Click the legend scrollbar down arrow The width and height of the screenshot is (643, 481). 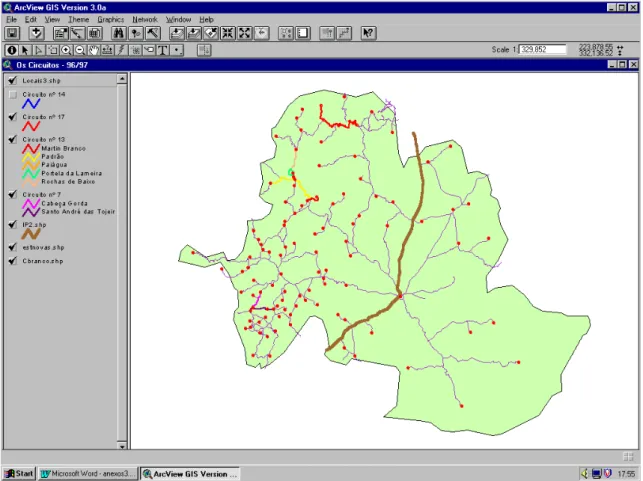[122, 446]
